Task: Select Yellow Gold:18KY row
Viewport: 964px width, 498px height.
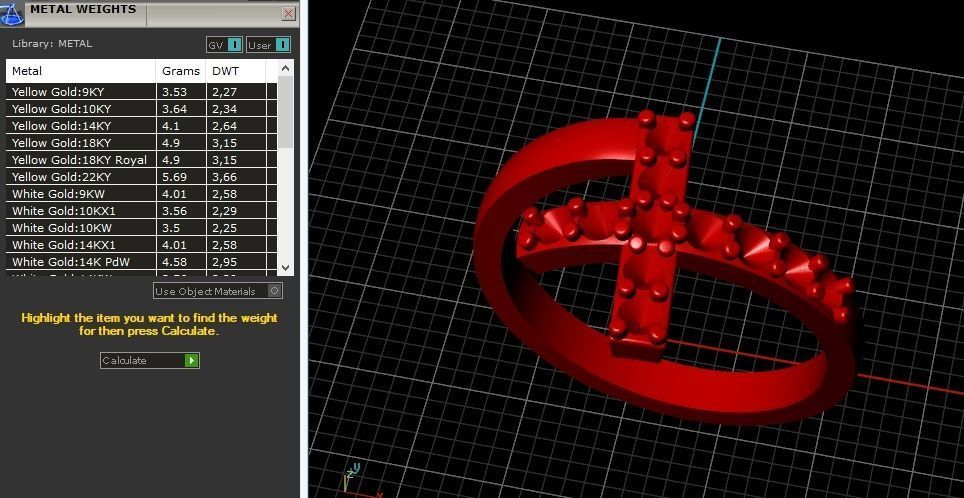Action: pyautogui.click(x=141, y=143)
